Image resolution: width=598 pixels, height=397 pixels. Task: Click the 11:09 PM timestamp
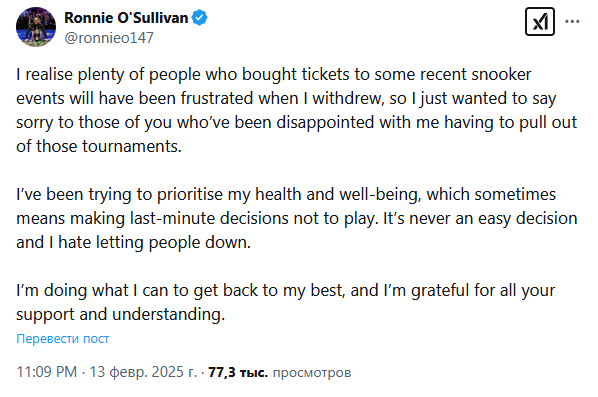click(47, 372)
